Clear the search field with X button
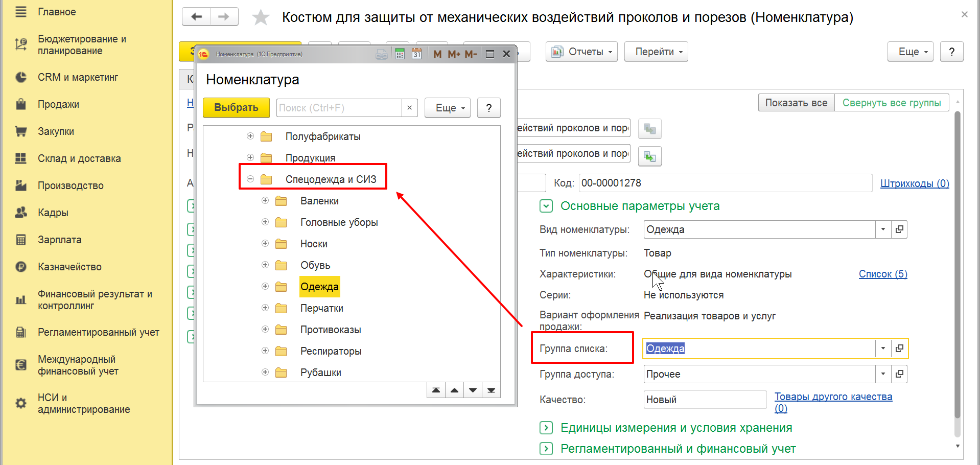This screenshot has height=465, width=980. [409, 108]
